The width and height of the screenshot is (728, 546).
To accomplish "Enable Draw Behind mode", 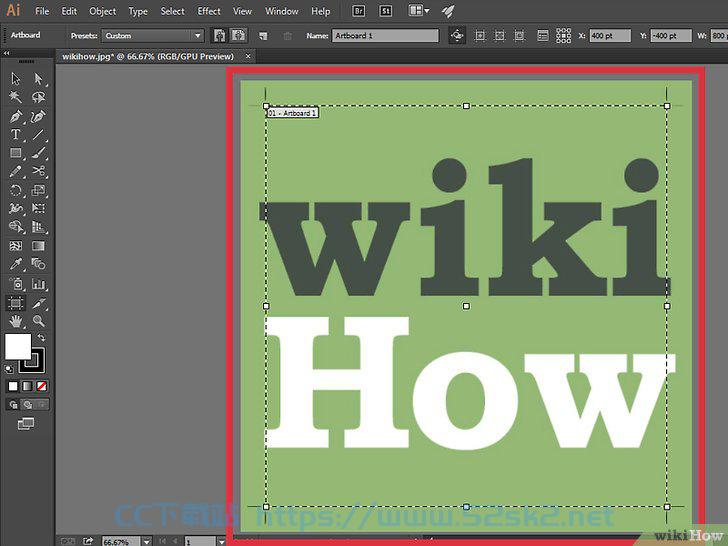I will click(x=27, y=405).
